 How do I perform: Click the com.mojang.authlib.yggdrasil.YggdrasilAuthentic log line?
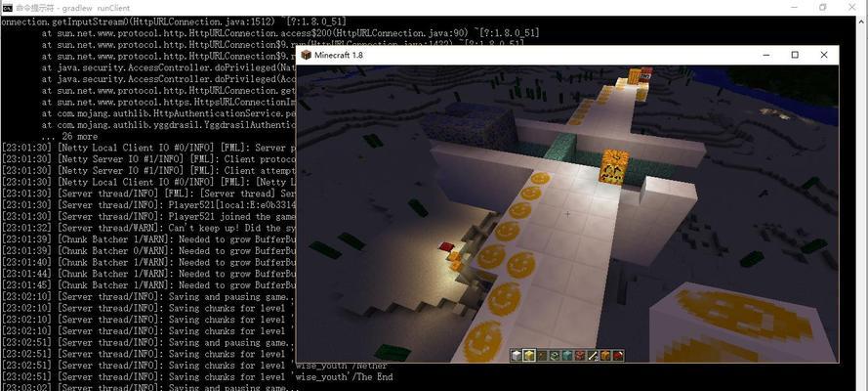tap(169, 125)
